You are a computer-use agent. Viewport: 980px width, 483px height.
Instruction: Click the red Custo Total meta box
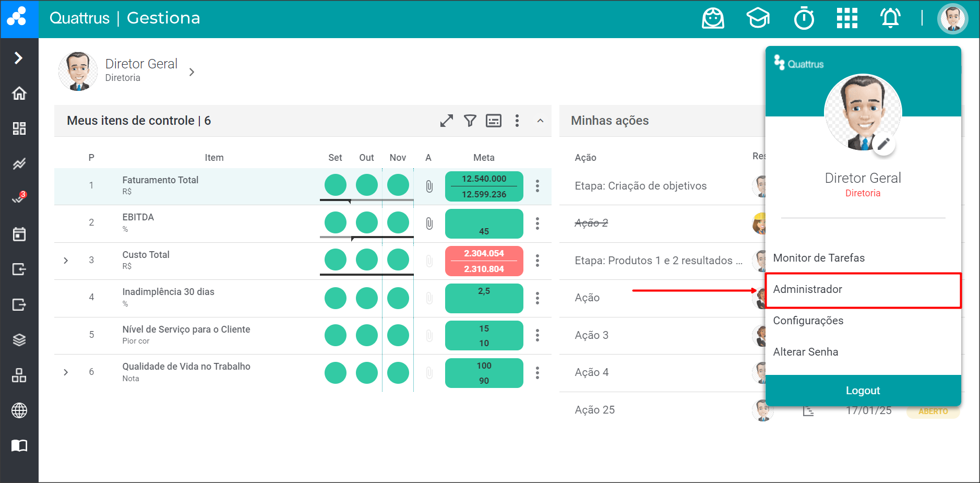[484, 261]
